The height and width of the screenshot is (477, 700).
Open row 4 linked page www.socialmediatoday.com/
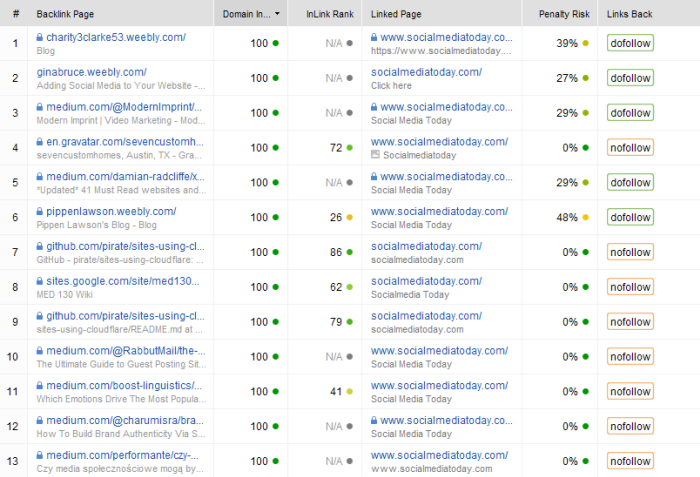(439, 142)
